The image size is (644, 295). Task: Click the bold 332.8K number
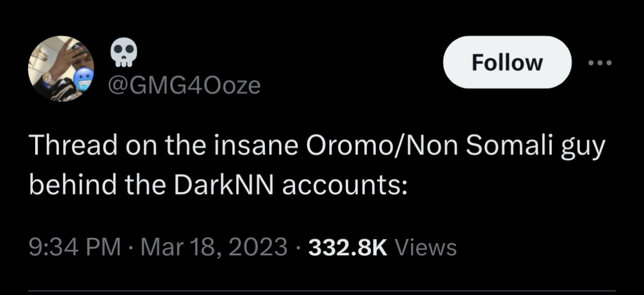coord(348,247)
